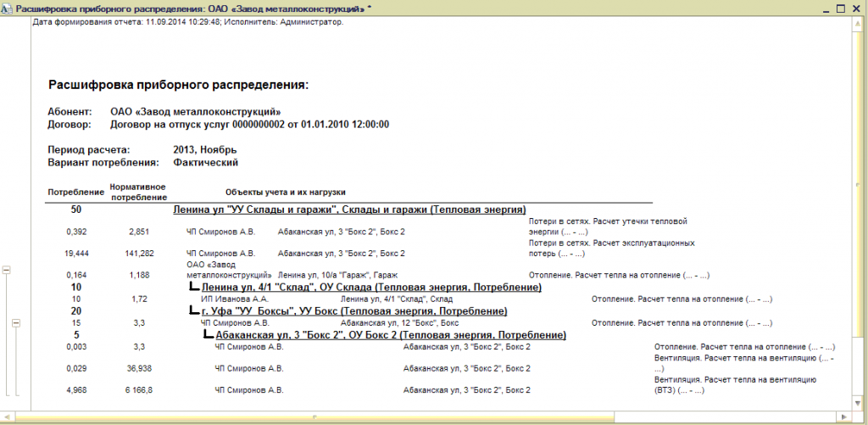The height and width of the screenshot is (425, 868).
Task: Click the consumption variant 'Фактический'
Action: [205, 163]
